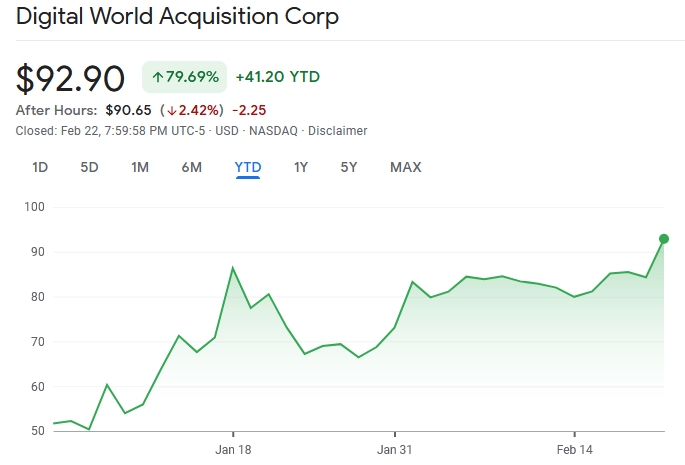Image resolution: width=685 pixels, height=465 pixels.
Task: Switch chart to 5Y range
Action: 348,167
